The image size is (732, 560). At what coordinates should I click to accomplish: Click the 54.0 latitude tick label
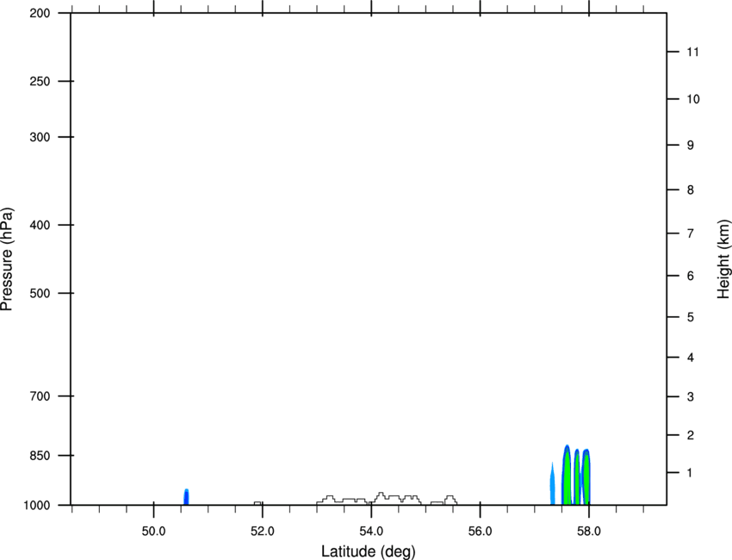click(x=371, y=532)
